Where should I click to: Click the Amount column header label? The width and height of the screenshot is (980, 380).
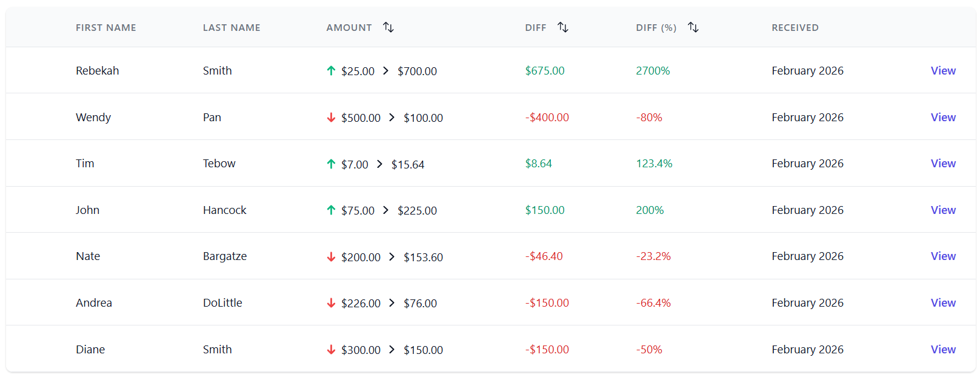[349, 28]
